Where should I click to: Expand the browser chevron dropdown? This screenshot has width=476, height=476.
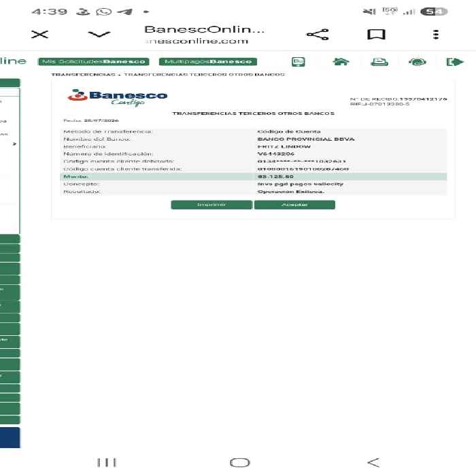[99, 34]
